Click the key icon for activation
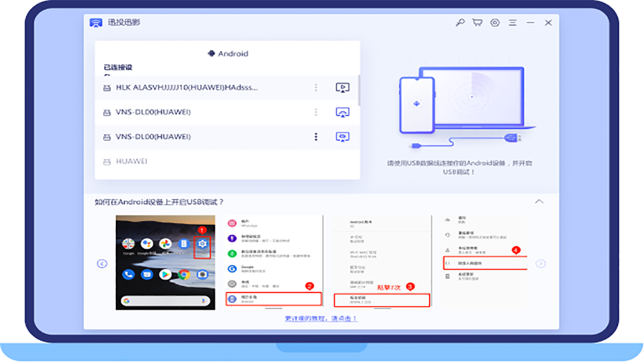The image size is (644, 362). tap(459, 23)
